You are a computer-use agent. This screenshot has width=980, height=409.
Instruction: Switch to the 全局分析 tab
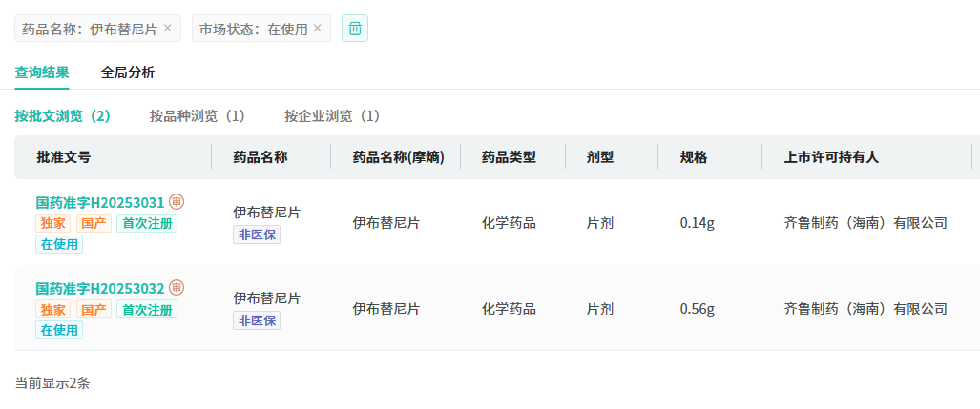pos(128,72)
